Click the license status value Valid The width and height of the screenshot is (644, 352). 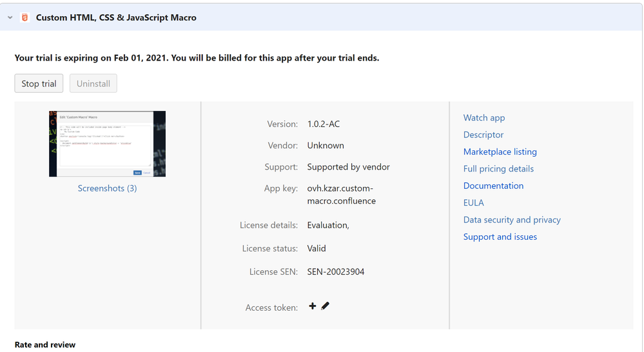pos(317,248)
